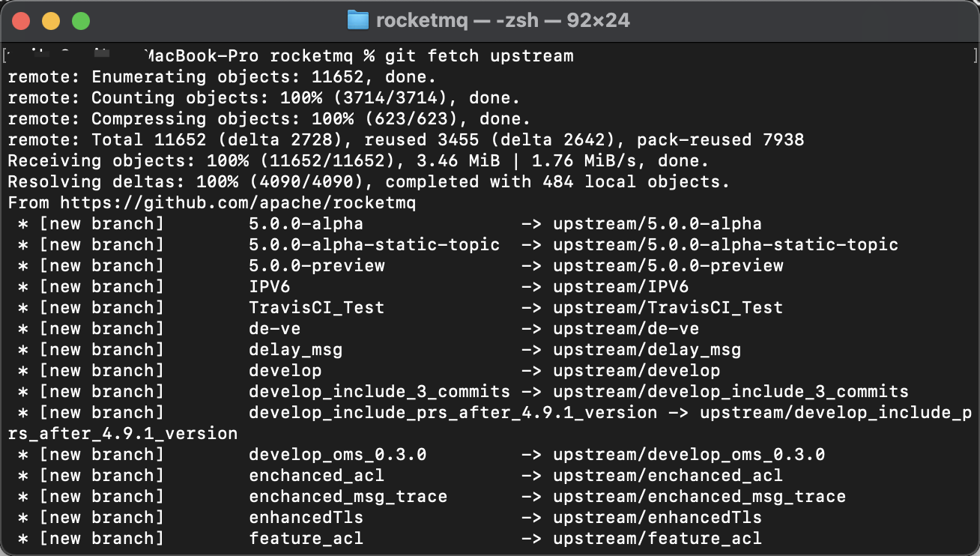Click 'develop_include_prs_after_4.9.1_version' branch name
This screenshot has width=980, height=556.
(x=453, y=413)
